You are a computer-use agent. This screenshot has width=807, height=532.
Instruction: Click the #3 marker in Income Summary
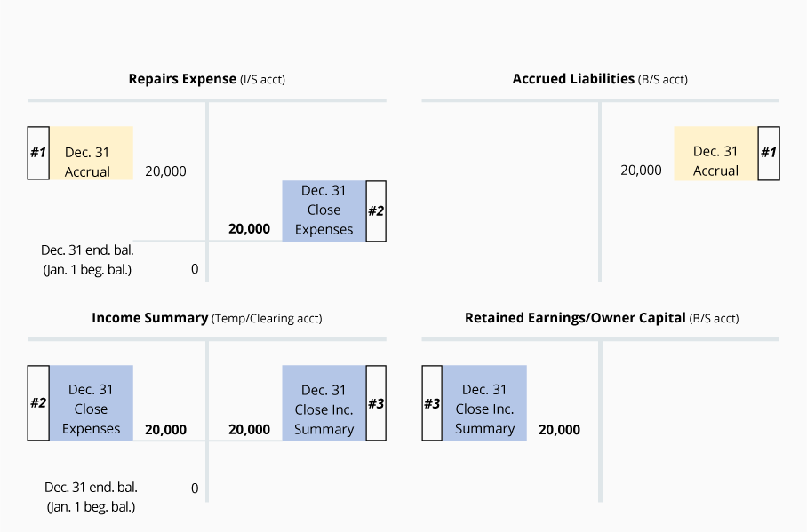click(376, 403)
